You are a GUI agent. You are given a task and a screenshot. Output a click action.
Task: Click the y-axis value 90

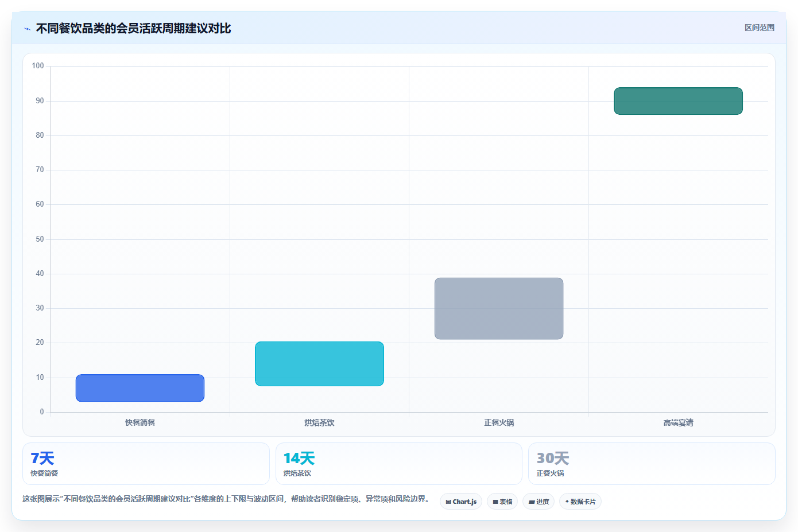[40, 101]
